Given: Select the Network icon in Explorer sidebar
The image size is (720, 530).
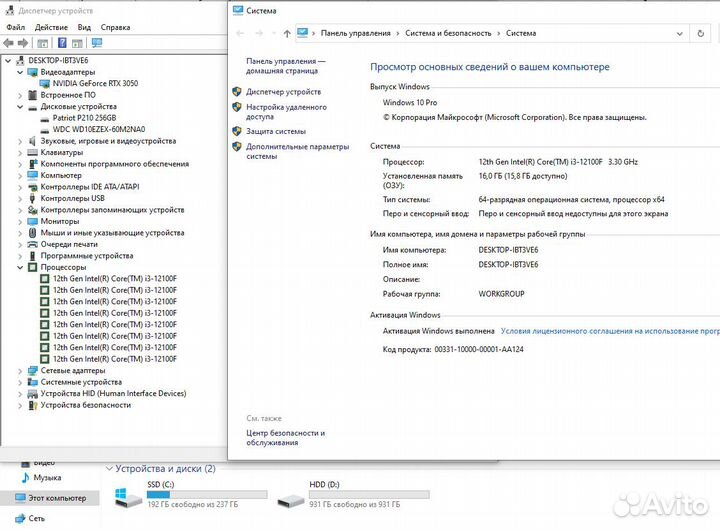Looking at the screenshot, I should click(20, 519).
